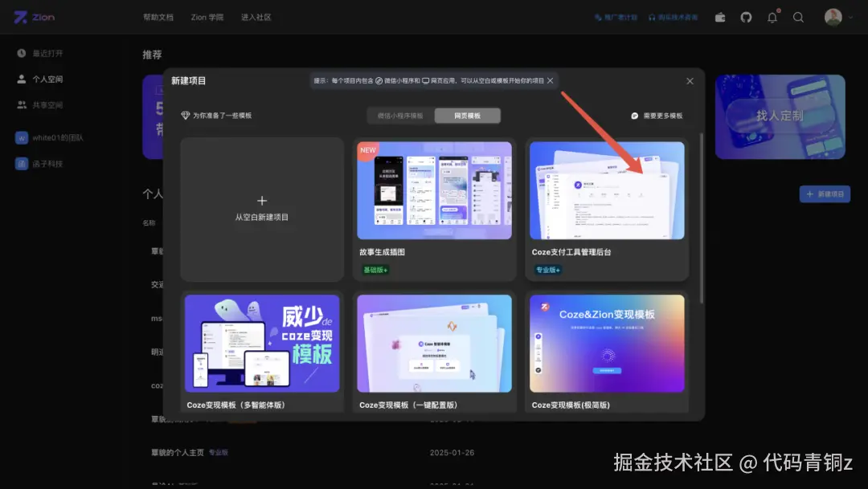Expand the avatar dropdown chevron
The width and height of the screenshot is (868, 489).
(x=851, y=17)
